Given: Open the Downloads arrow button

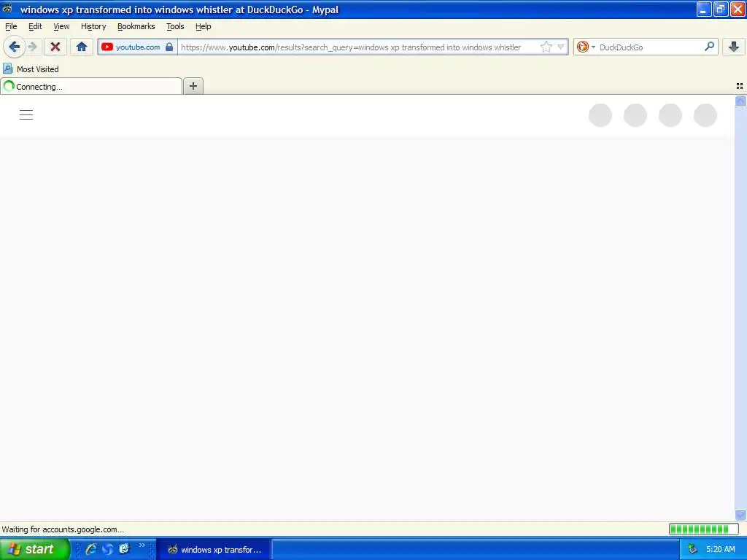Looking at the screenshot, I should coord(734,47).
